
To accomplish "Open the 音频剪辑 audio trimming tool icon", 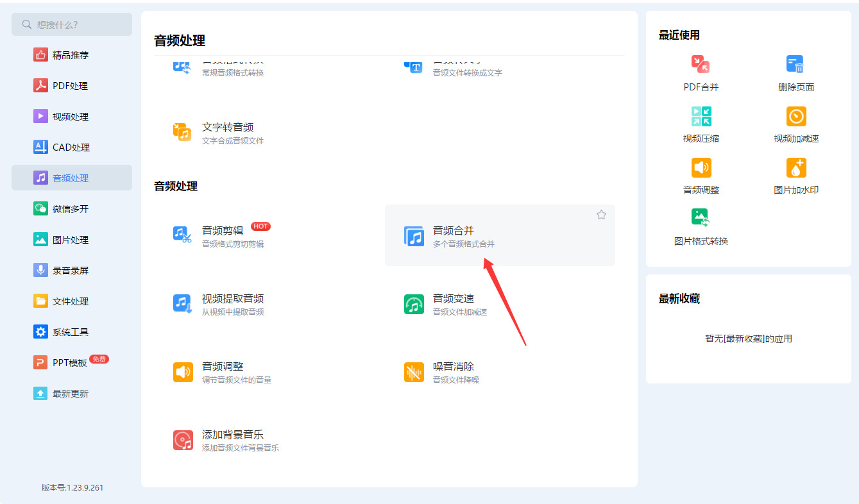I will tap(183, 235).
